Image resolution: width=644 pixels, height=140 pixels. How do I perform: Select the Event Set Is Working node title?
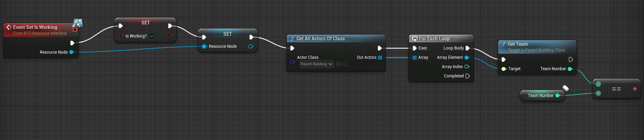35,27
